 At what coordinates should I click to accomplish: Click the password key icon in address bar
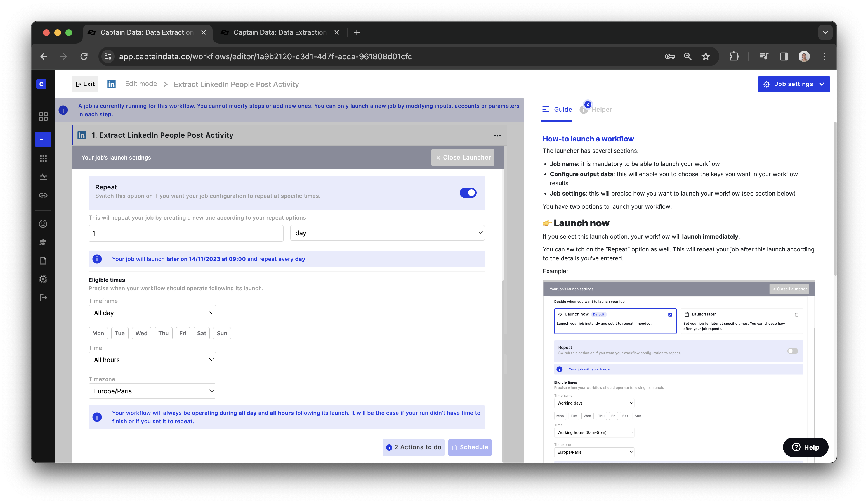click(670, 56)
